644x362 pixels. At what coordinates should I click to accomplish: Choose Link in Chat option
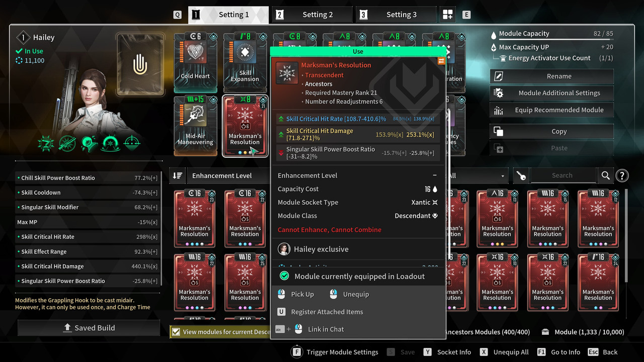coord(309,329)
